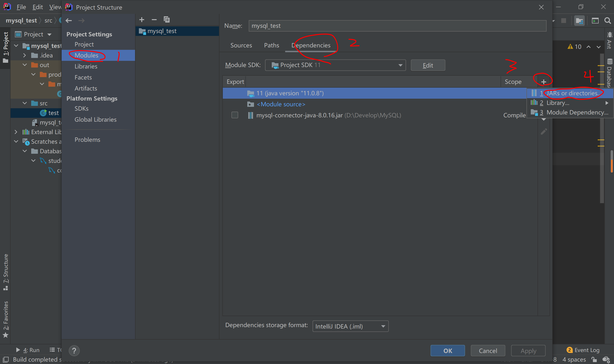Open the Module SDK dropdown
This screenshot has width=614, height=364.
coord(335,65)
